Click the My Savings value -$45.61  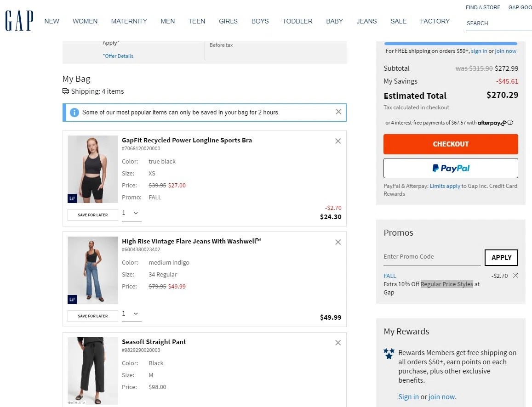507,81
